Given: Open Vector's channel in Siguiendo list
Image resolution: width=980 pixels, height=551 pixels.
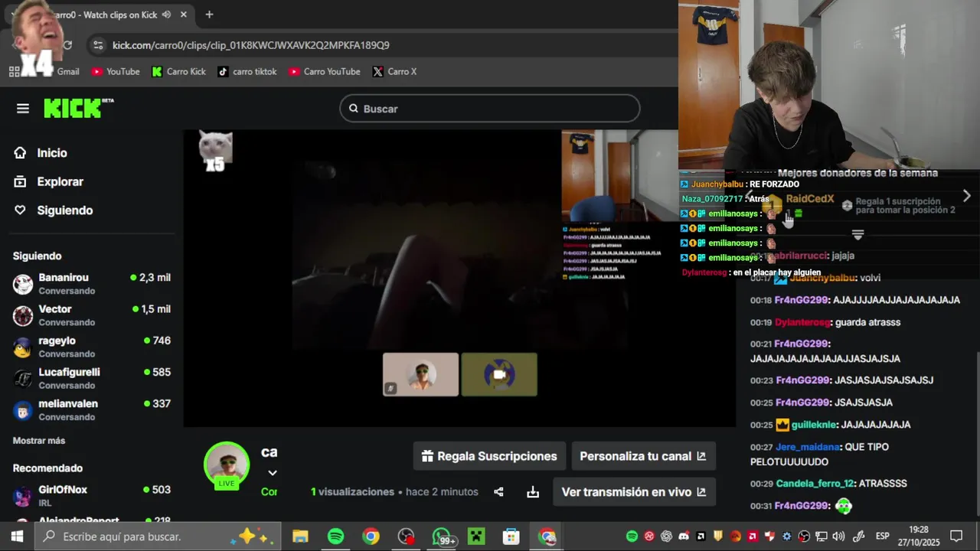Looking at the screenshot, I should tap(92, 315).
